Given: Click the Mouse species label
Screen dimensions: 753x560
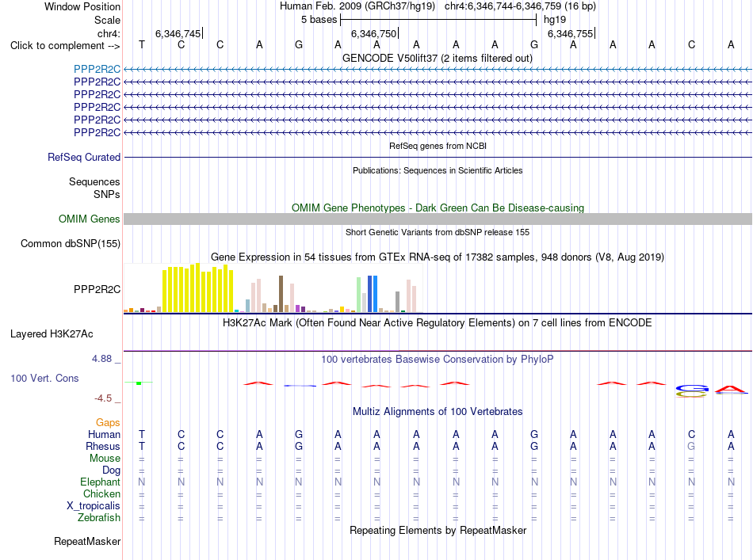Looking at the screenshot, I should (105, 459).
